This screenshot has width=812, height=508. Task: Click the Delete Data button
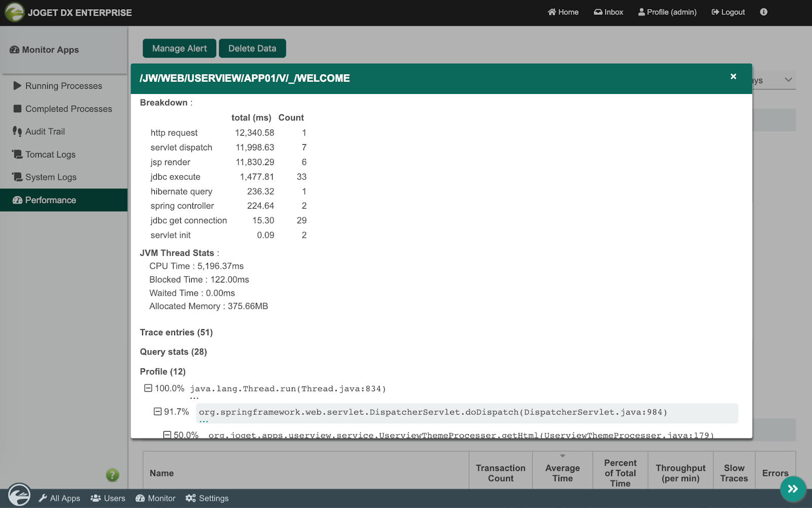point(252,48)
